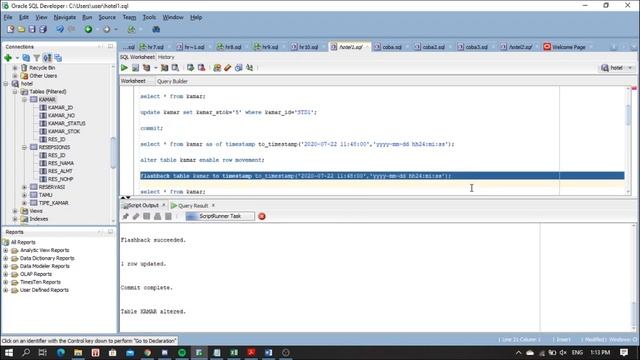Click green plus New Connection icon

8,58
